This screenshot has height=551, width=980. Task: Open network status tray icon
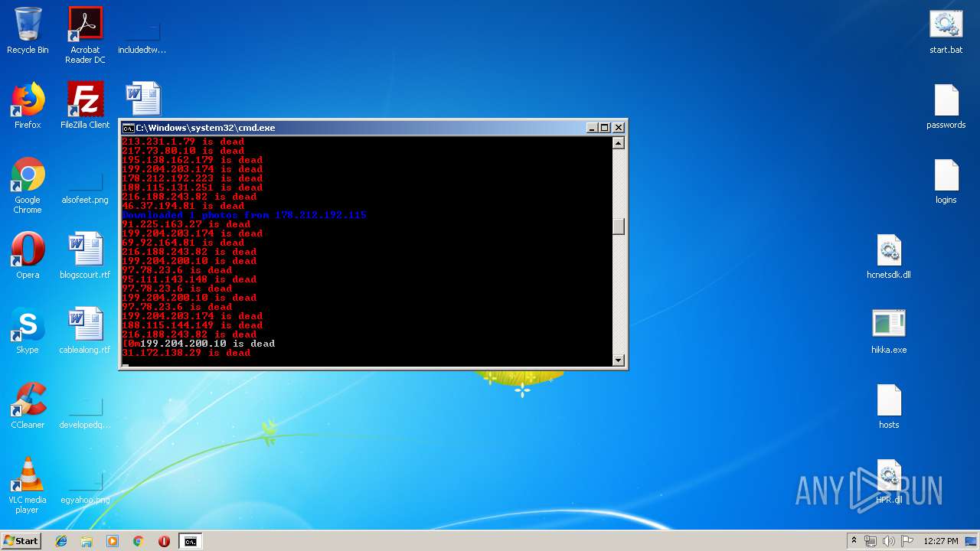point(871,541)
